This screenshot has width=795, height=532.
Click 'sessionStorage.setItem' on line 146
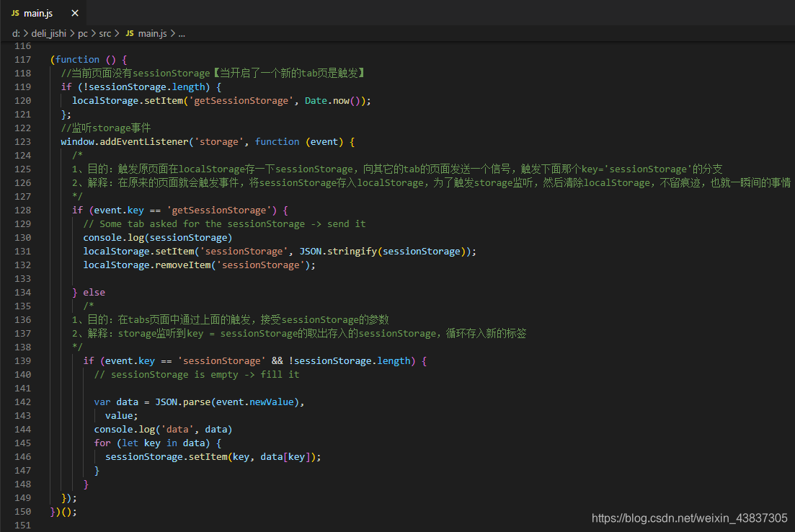(x=166, y=456)
